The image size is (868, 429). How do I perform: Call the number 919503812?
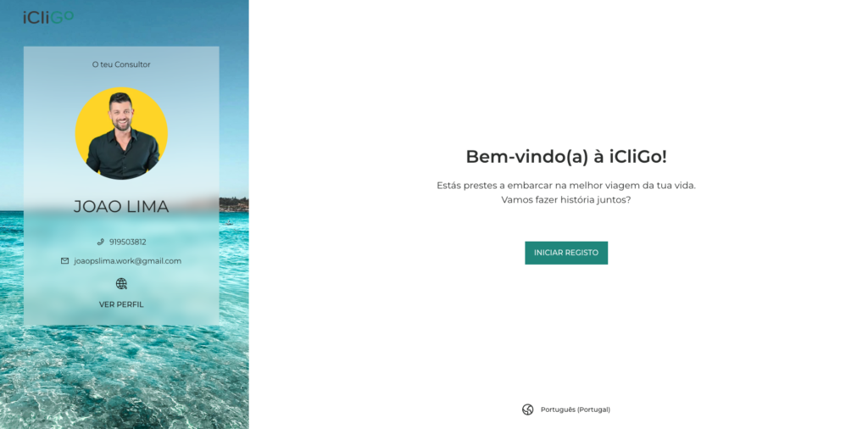128,242
